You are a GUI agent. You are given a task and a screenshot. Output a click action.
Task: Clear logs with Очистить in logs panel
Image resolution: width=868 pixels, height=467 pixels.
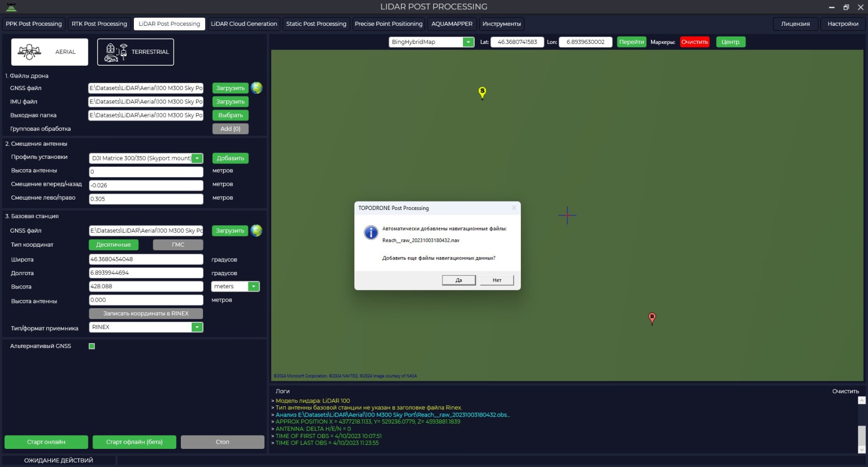click(845, 391)
